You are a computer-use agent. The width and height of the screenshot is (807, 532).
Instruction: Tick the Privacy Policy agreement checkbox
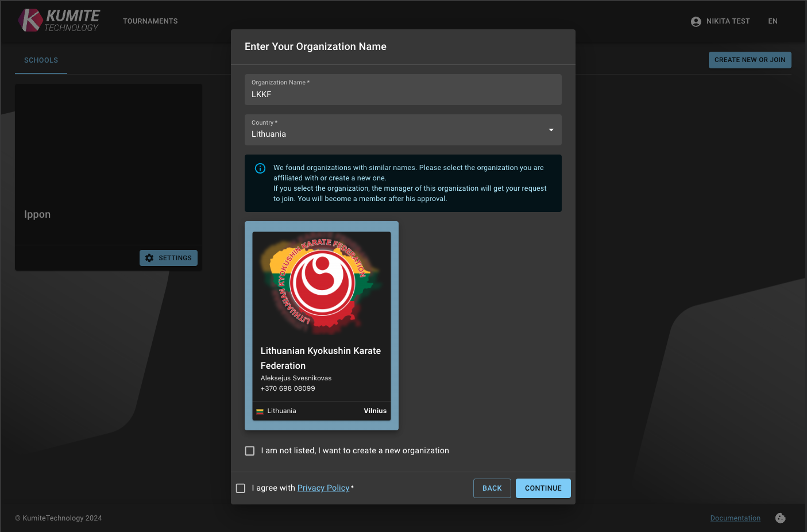pyautogui.click(x=241, y=488)
